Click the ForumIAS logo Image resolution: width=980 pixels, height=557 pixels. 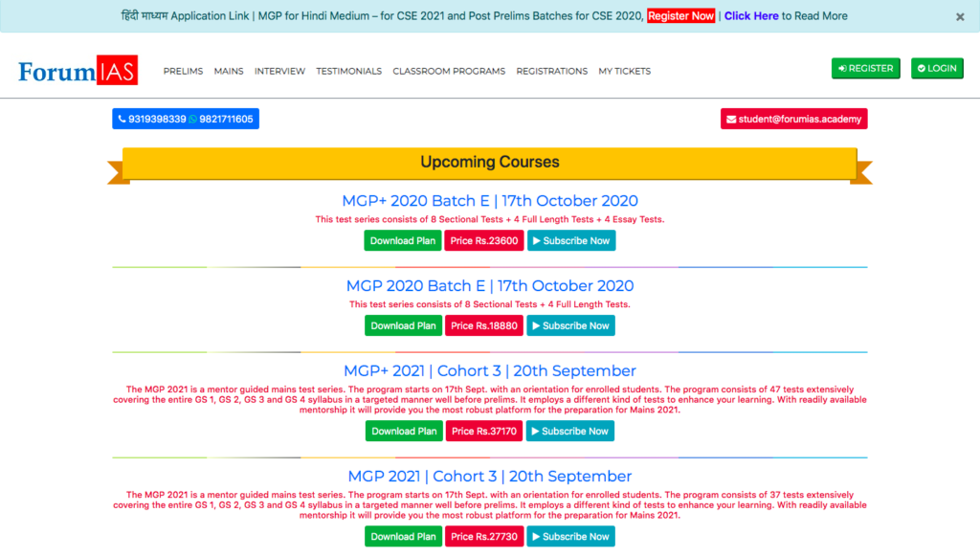[77, 69]
